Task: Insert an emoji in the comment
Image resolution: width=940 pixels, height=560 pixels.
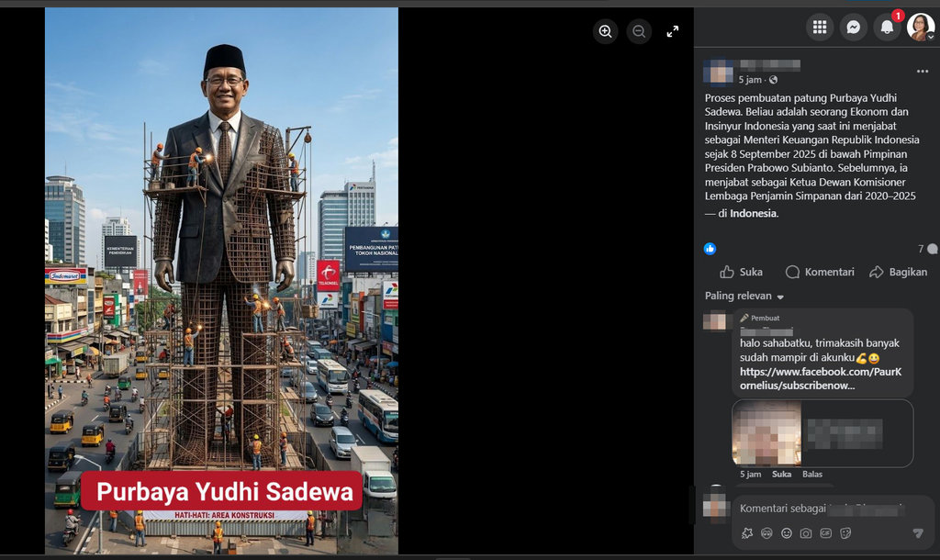Action: pos(786,533)
